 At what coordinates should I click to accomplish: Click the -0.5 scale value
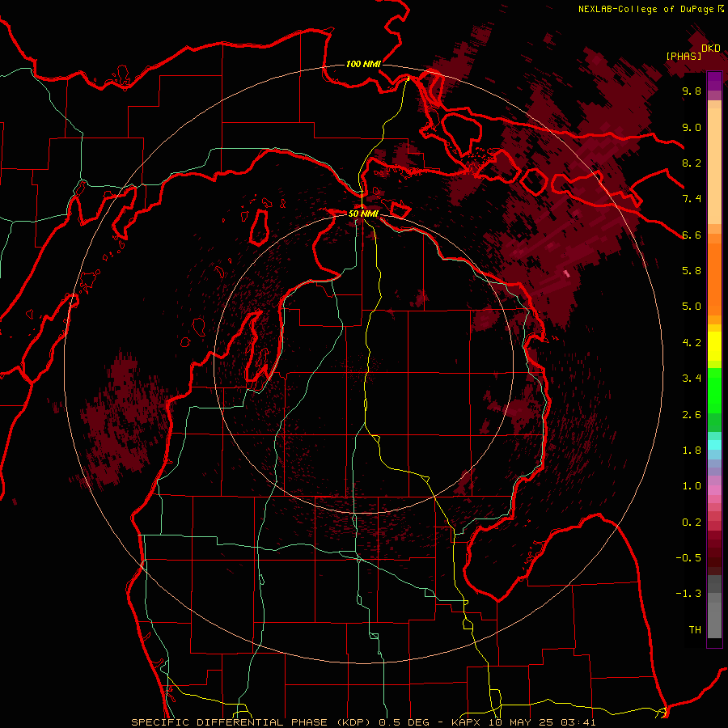click(688, 558)
